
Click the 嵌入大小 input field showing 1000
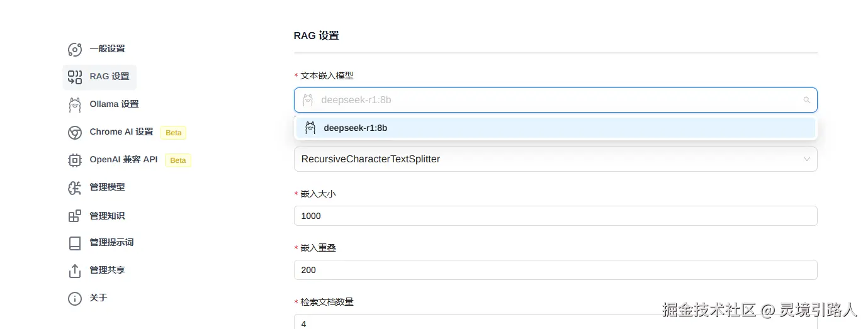[x=554, y=216]
